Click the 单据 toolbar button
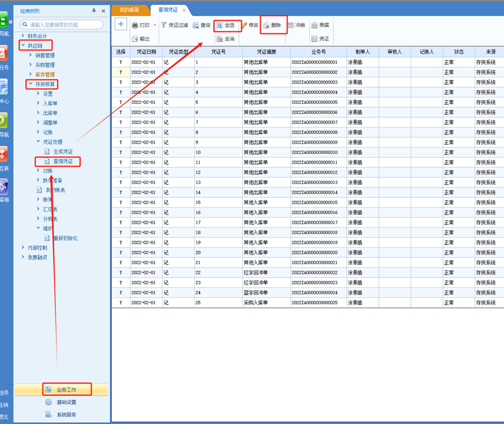Viewport: 504px width, 424px height. 320,25
